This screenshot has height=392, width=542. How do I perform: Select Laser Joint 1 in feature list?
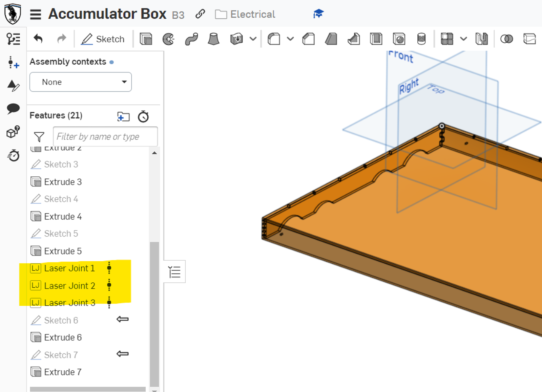tap(69, 268)
